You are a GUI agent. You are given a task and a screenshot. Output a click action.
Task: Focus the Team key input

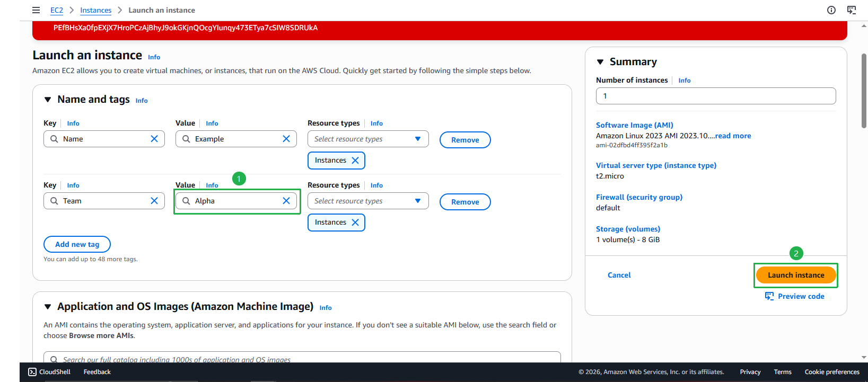point(104,201)
